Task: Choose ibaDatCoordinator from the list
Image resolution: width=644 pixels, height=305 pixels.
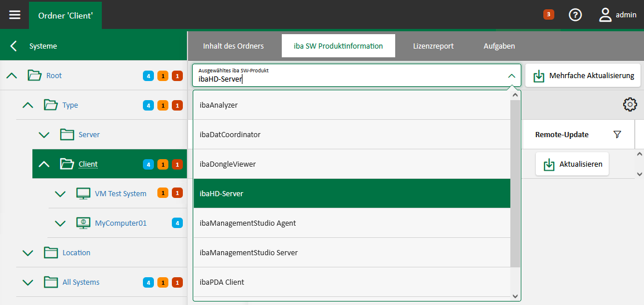Action: tap(352, 134)
